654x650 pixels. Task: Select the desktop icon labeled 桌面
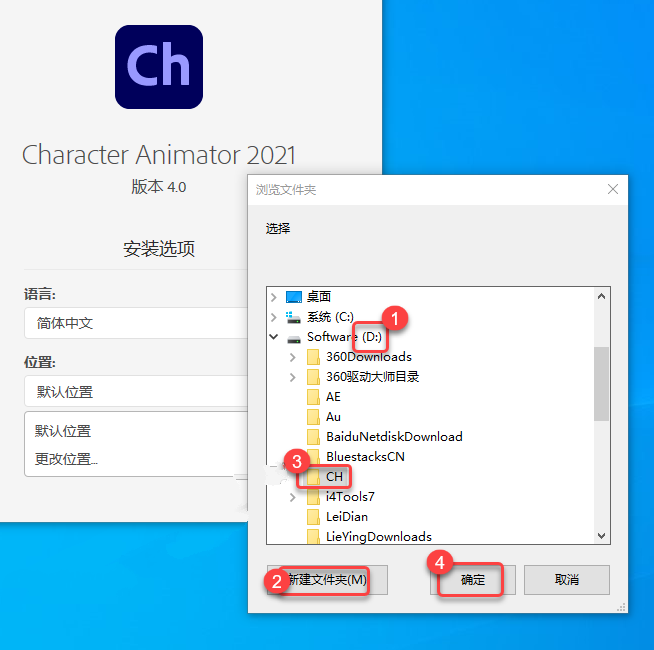294,297
